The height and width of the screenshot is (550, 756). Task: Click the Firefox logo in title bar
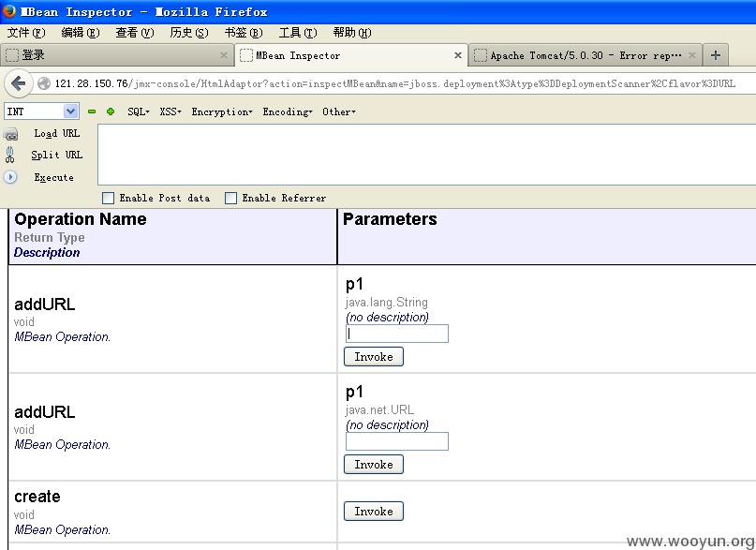[x=8, y=10]
